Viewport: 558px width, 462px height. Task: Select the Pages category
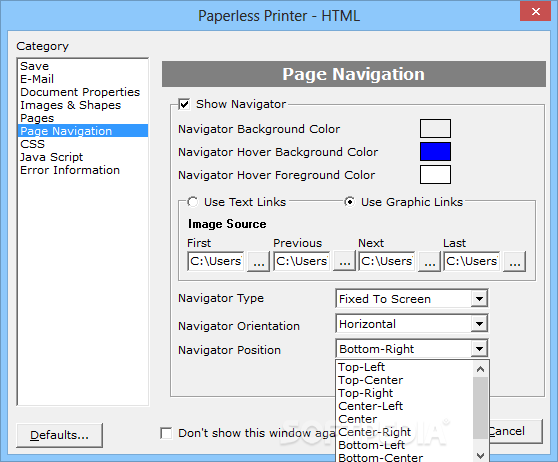coord(83,118)
